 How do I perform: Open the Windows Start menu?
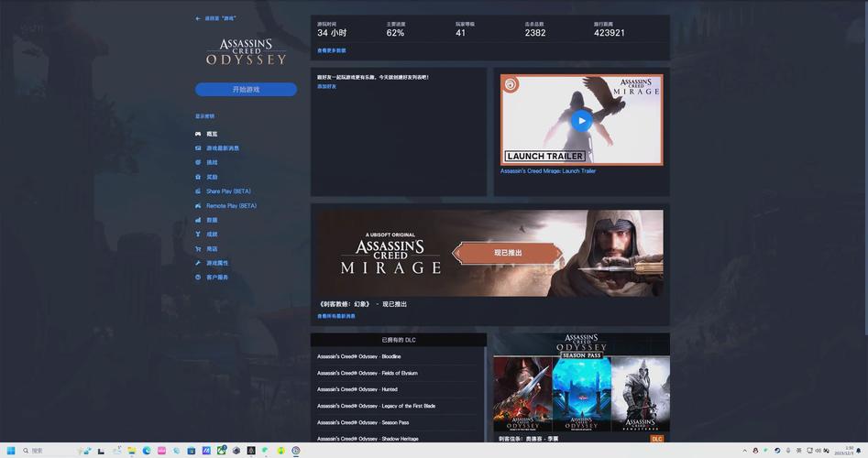(11, 451)
